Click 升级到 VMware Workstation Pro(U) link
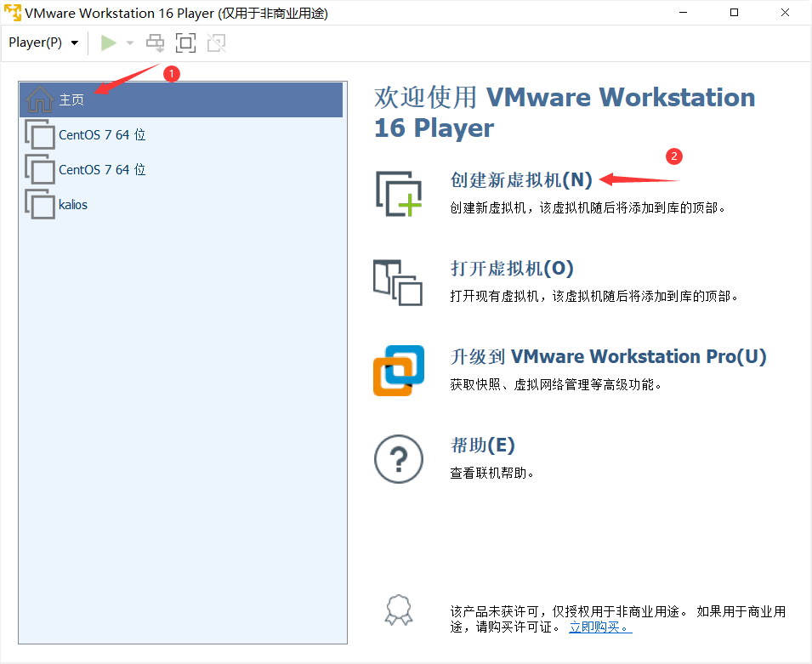Screen dimensions: 812x664 pos(608,356)
